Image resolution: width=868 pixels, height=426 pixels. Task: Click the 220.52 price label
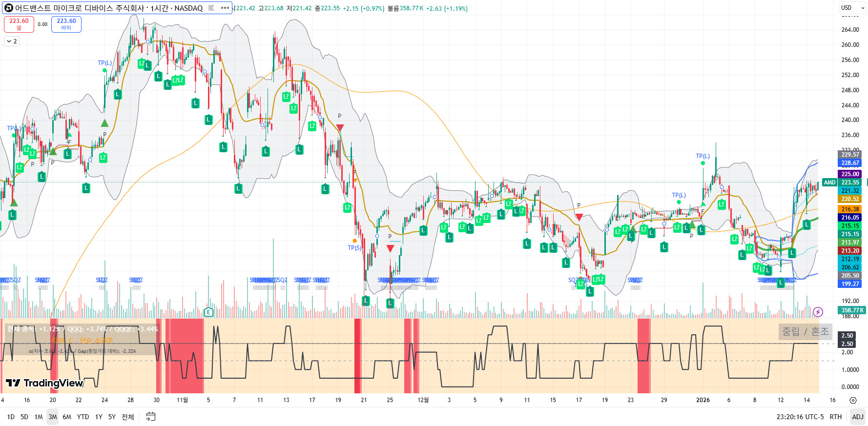tap(850, 199)
